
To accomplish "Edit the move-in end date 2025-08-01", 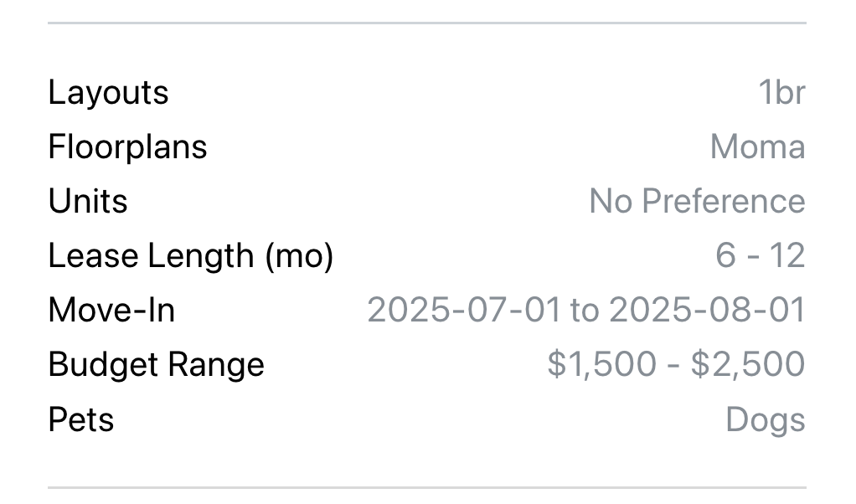I will coord(707,311).
